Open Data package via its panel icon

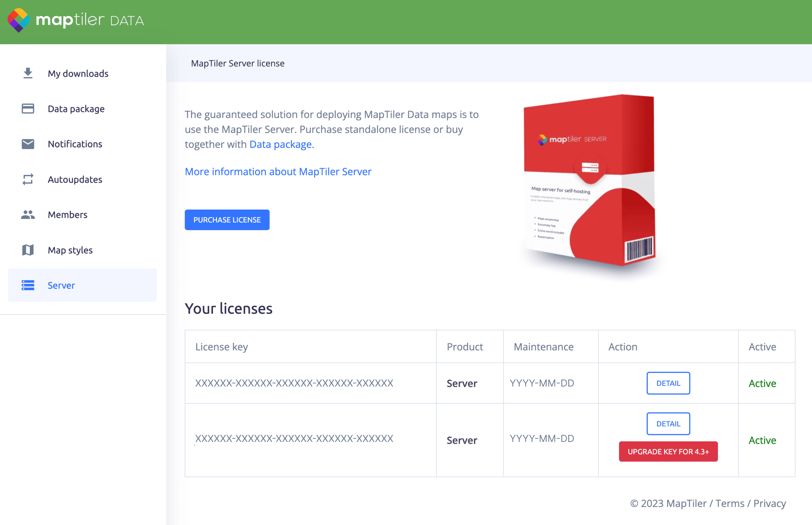pyautogui.click(x=28, y=108)
